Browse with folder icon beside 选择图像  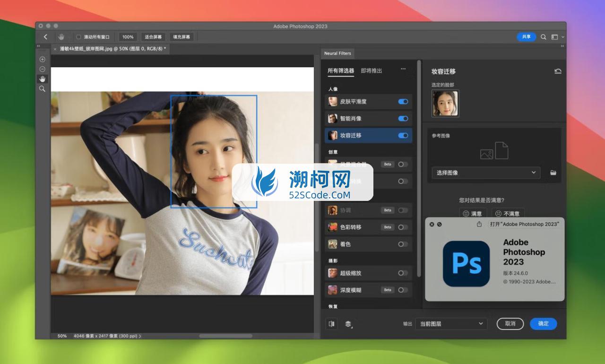coord(553,173)
